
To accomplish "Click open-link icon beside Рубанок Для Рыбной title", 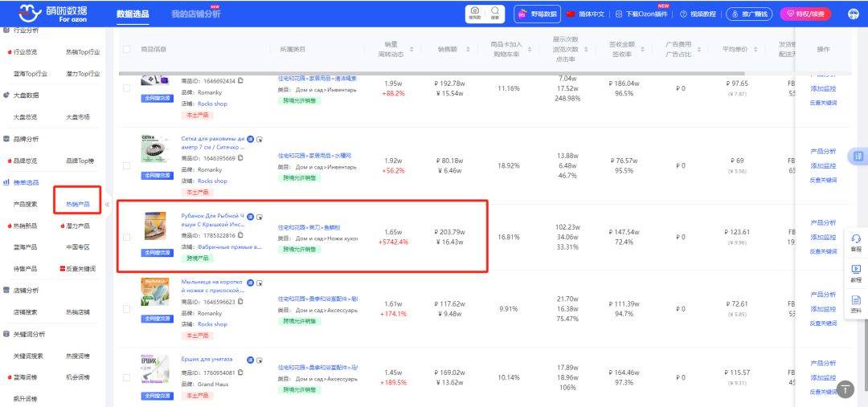I will click(260, 216).
